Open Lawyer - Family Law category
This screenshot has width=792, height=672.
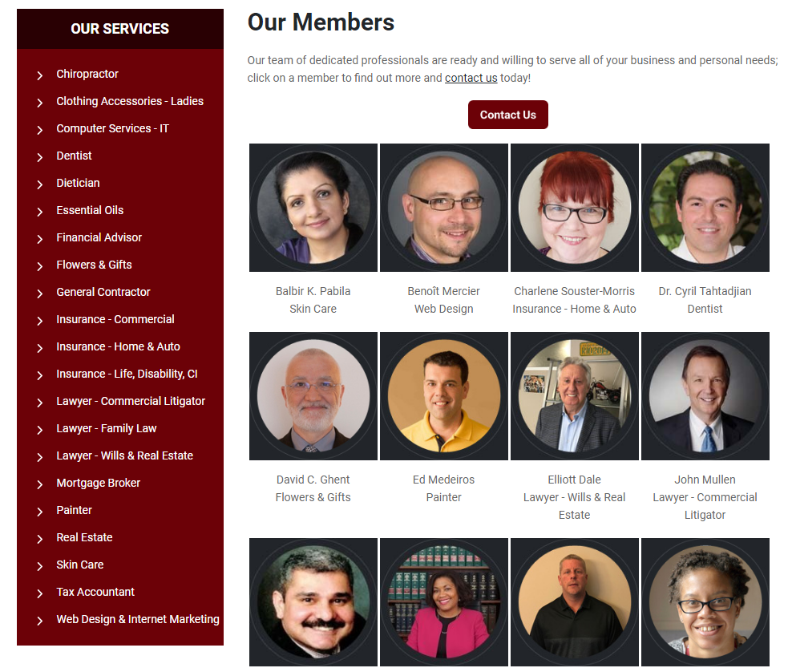(x=107, y=428)
